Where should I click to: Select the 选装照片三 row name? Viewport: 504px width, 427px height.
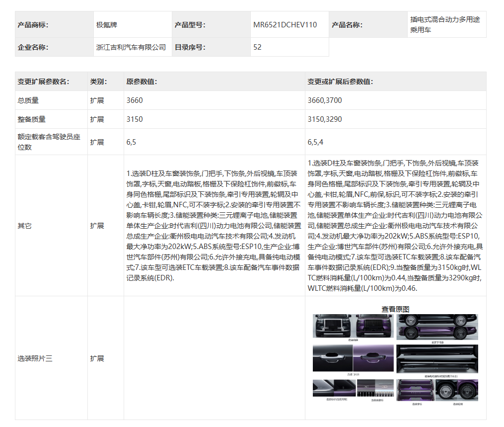(35, 358)
